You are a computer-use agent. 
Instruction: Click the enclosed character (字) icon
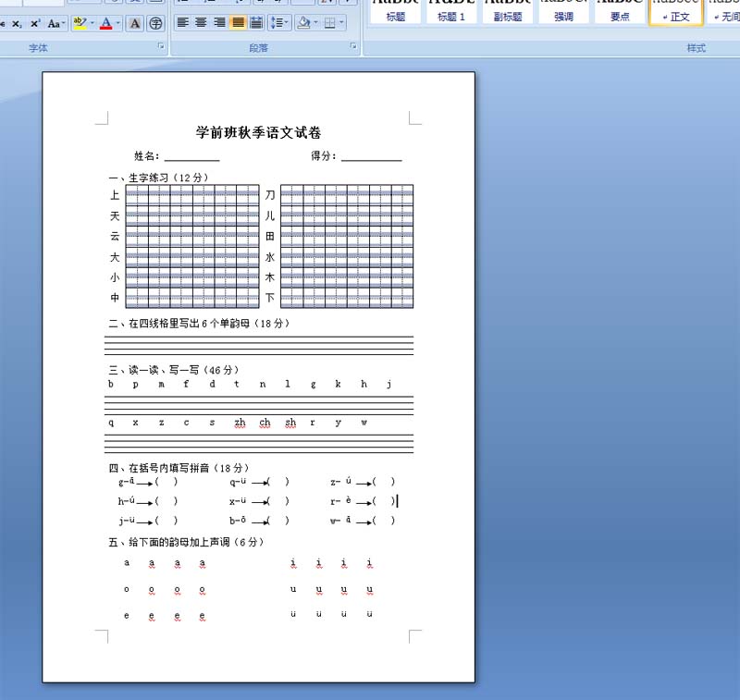[x=155, y=23]
